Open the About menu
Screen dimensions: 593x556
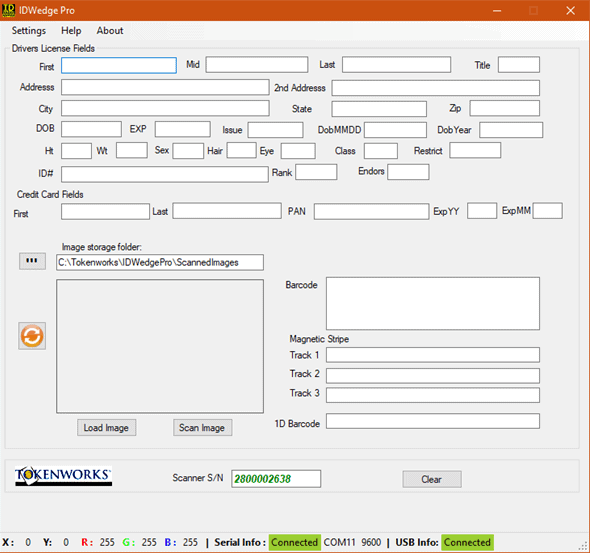click(110, 31)
